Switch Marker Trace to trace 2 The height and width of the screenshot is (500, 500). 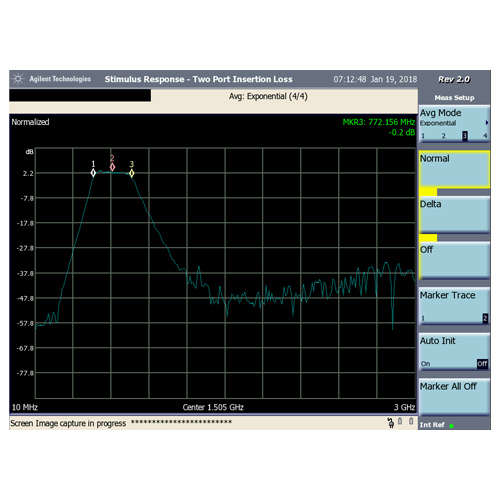click(485, 318)
